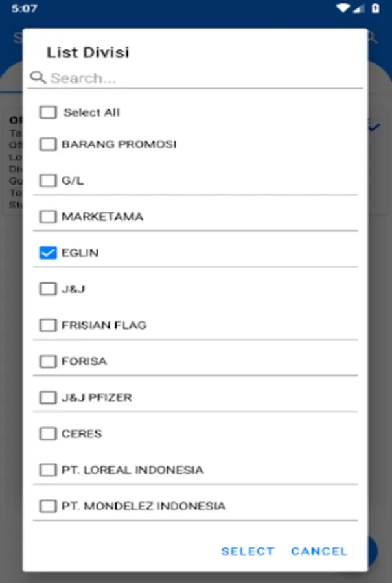Enable the BARANG PROMOSI checkbox
This screenshot has width=392, height=583.
[48, 144]
